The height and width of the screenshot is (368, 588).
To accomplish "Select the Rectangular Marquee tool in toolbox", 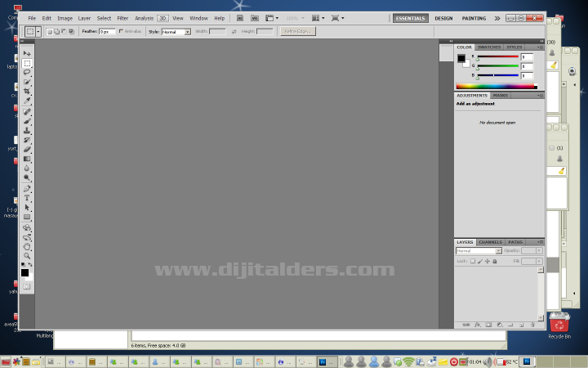I will (x=27, y=63).
